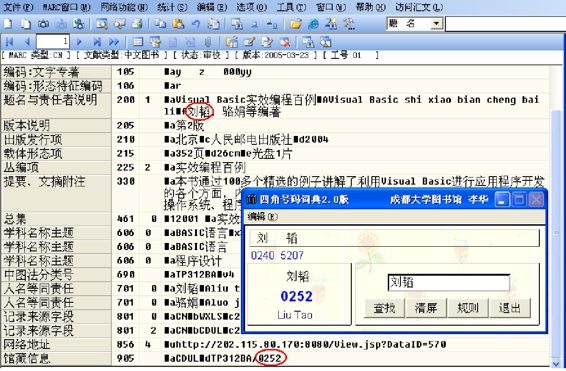Image resolution: width=566 pixels, height=371 pixels.
Task: Jump to last record arrow
Action: 97,42
